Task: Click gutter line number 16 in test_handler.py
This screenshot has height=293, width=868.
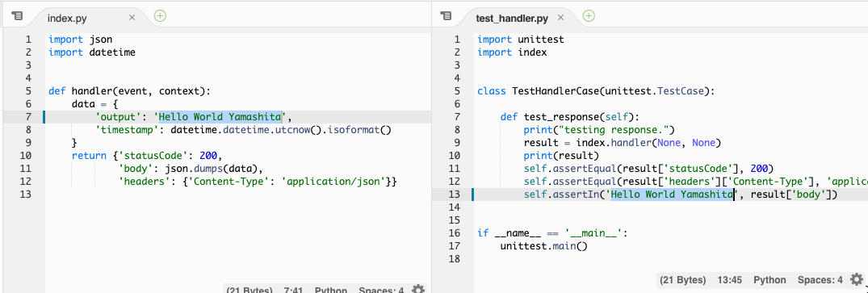Action: pyautogui.click(x=455, y=233)
